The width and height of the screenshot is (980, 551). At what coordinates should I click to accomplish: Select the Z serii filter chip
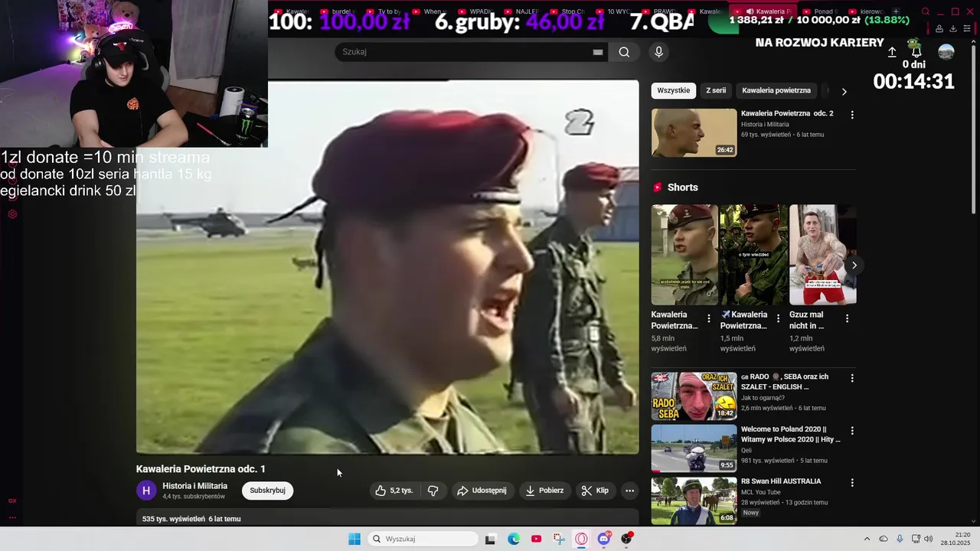[x=716, y=90]
